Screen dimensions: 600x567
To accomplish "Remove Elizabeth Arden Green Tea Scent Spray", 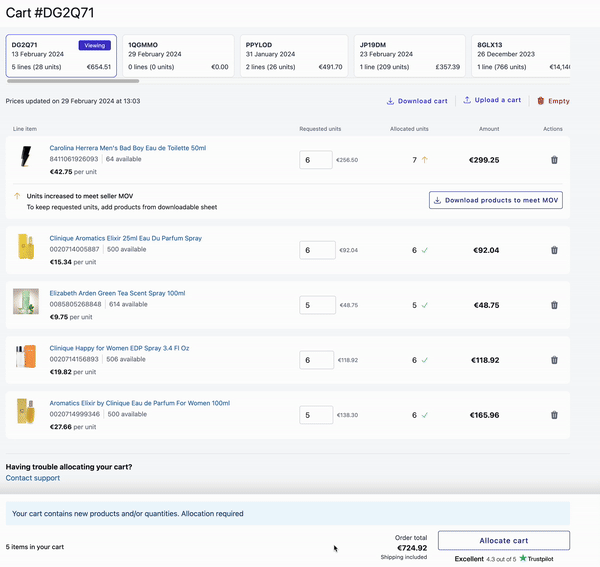I will pos(554,305).
